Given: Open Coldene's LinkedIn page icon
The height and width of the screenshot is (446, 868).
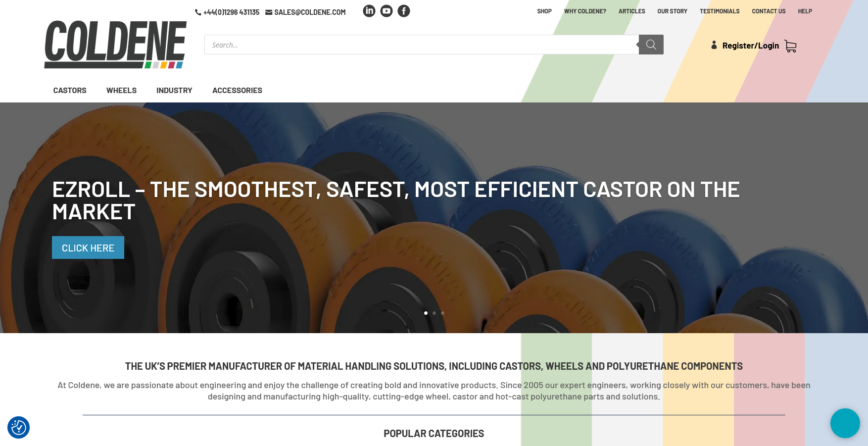Looking at the screenshot, I should click(x=369, y=10).
